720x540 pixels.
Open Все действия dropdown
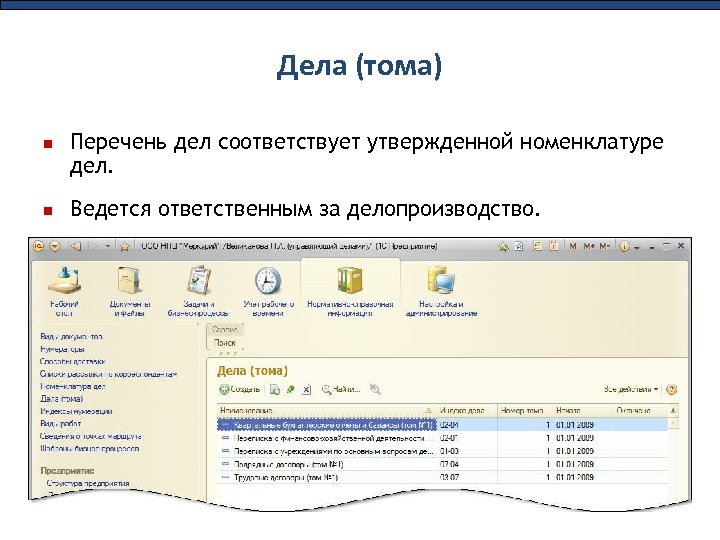[x=631, y=389]
